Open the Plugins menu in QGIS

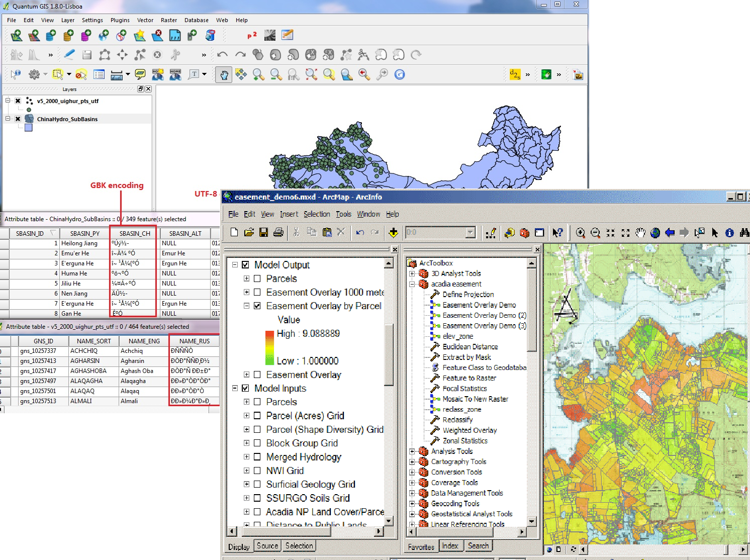pos(120,20)
